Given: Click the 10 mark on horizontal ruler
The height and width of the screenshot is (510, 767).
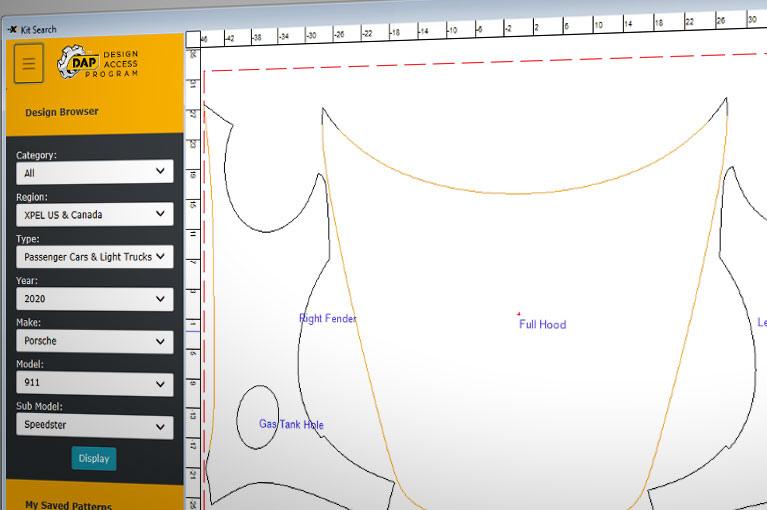Looking at the screenshot, I should (x=599, y=25).
